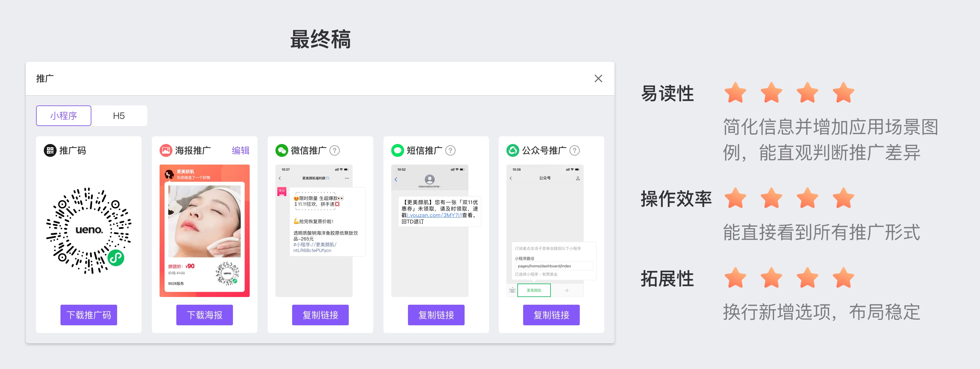Switch to the 小程序 tab
Screen dimensions: 980x369
63,115
